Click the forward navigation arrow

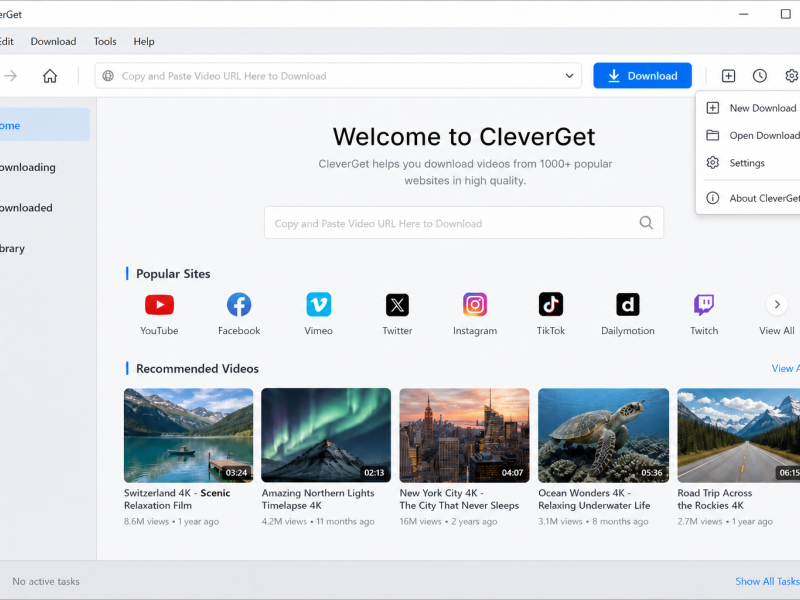tap(10, 76)
